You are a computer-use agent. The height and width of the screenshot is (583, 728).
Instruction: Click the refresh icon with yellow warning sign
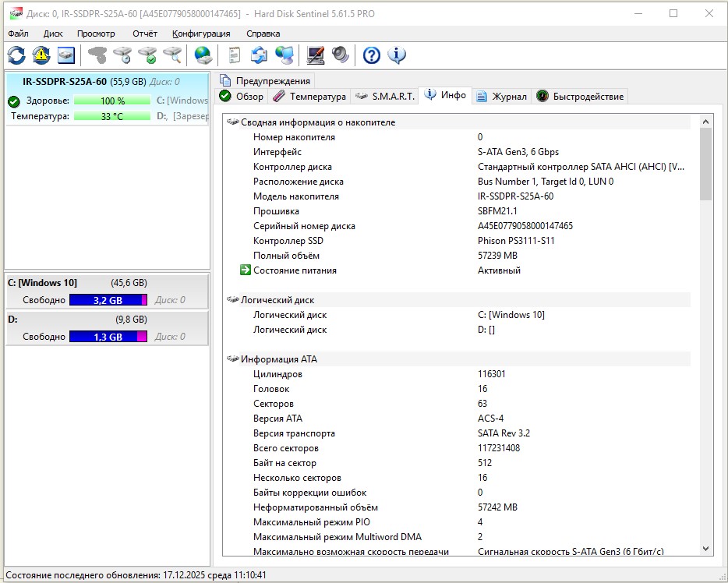coord(41,55)
